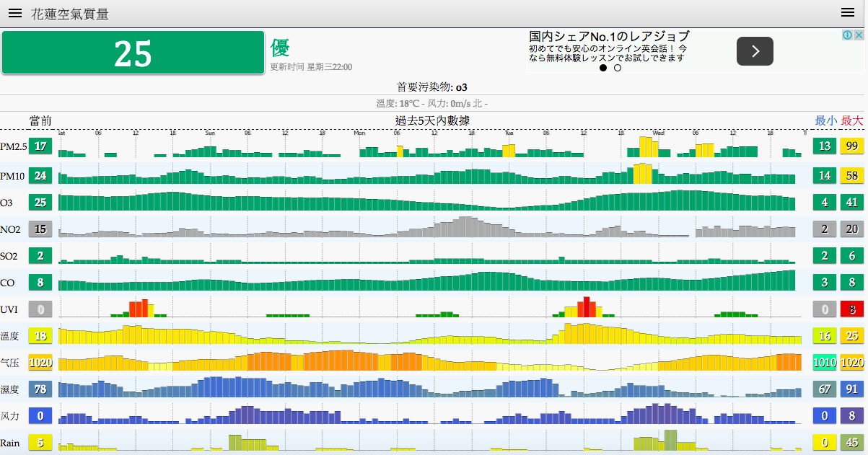Click the 最小 column header
The image size is (868, 455).
825,120
